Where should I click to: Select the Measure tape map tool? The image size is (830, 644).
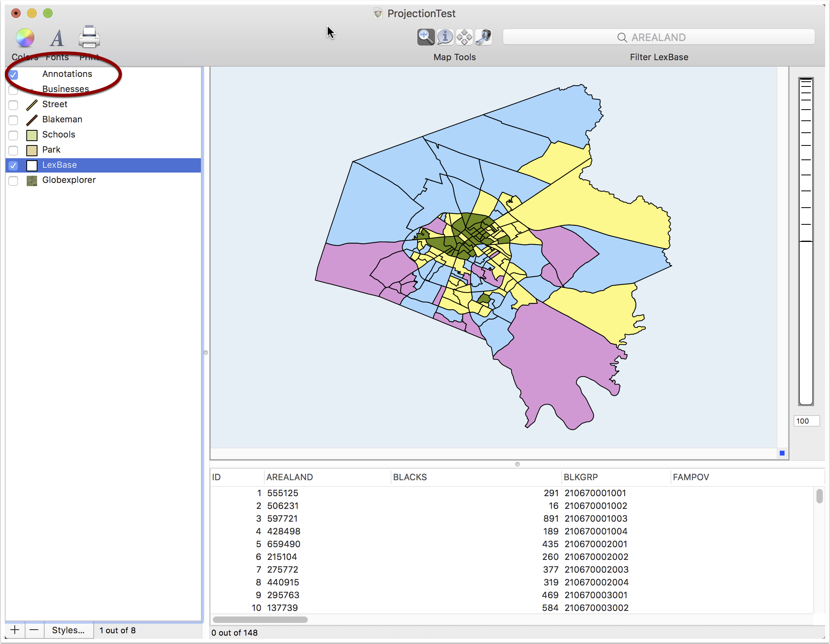[483, 37]
